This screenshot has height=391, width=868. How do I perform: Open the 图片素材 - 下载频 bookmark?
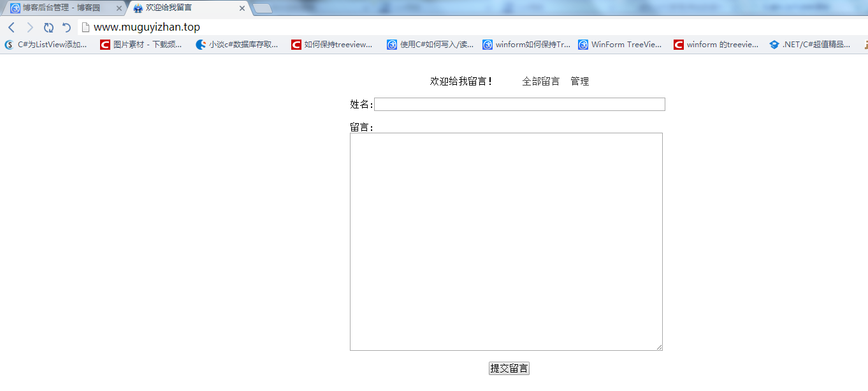pyautogui.click(x=141, y=45)
